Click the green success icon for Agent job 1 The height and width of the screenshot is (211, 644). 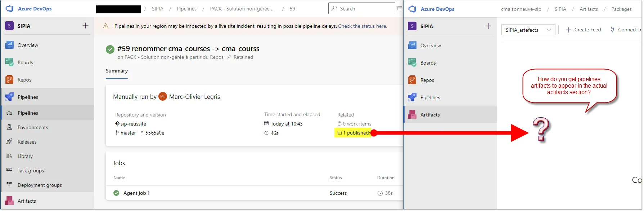[x=116, y=193]
